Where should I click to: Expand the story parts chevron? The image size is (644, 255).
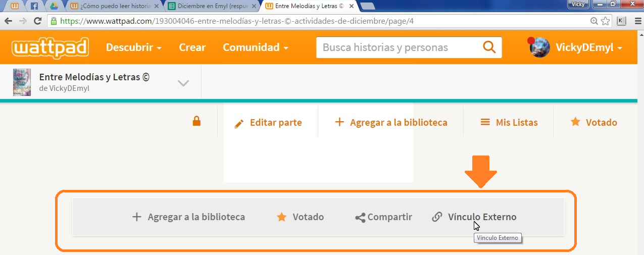tap(183, 83)
